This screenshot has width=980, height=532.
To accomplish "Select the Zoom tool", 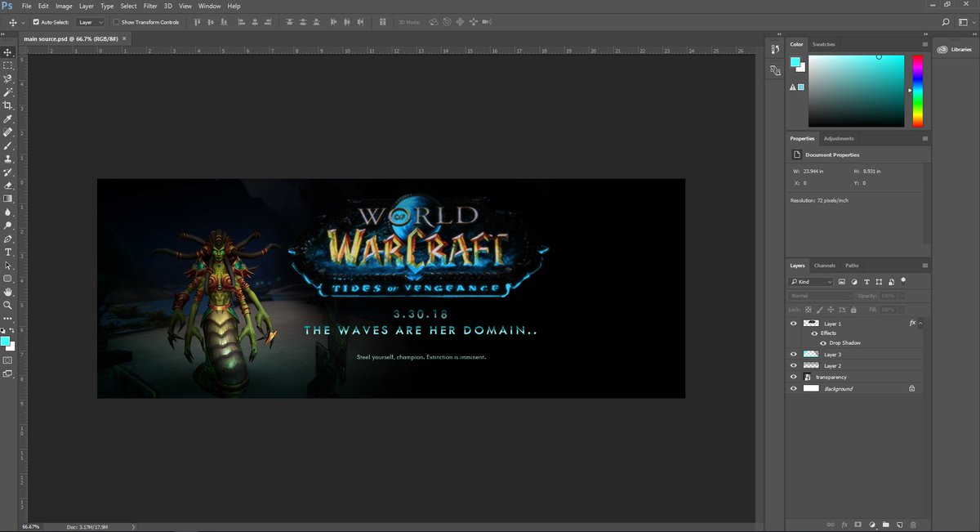I will pyautogui.click(x=8, y=305).
